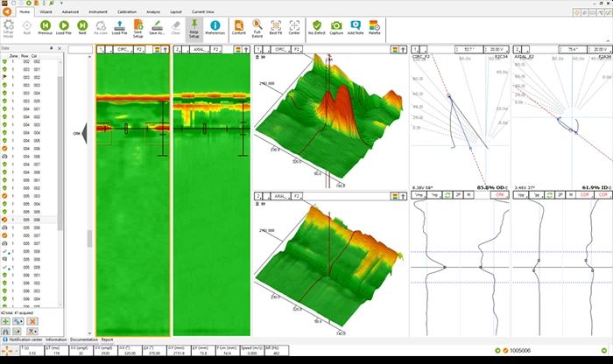Click the Re-scan icon in ribbon
613x364 pixels.
click(x=101, y=25)
